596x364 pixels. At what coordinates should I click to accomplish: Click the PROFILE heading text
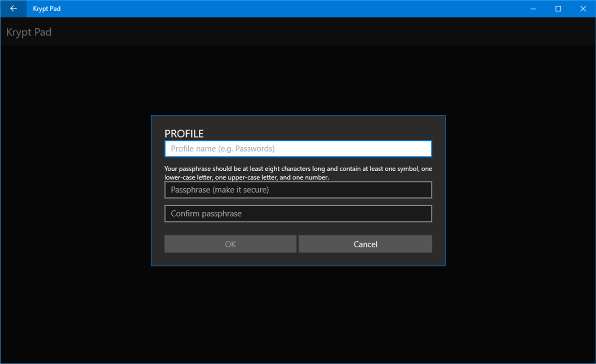pos(184,133)
